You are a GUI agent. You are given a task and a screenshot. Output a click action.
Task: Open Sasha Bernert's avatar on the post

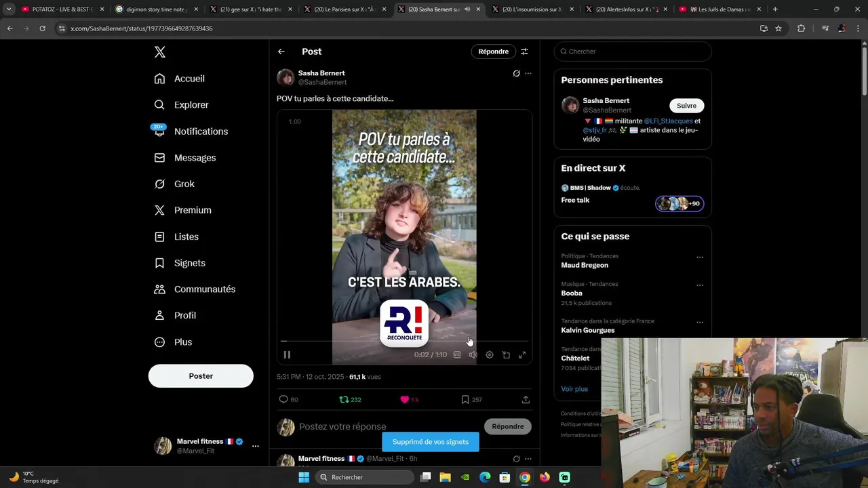tap(285, 77)
